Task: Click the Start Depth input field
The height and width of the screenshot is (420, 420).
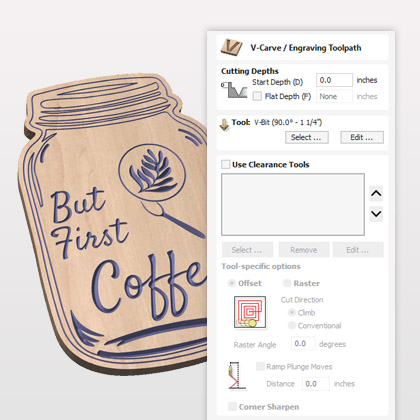Action: pyautogui.click(x=334, y=80)
